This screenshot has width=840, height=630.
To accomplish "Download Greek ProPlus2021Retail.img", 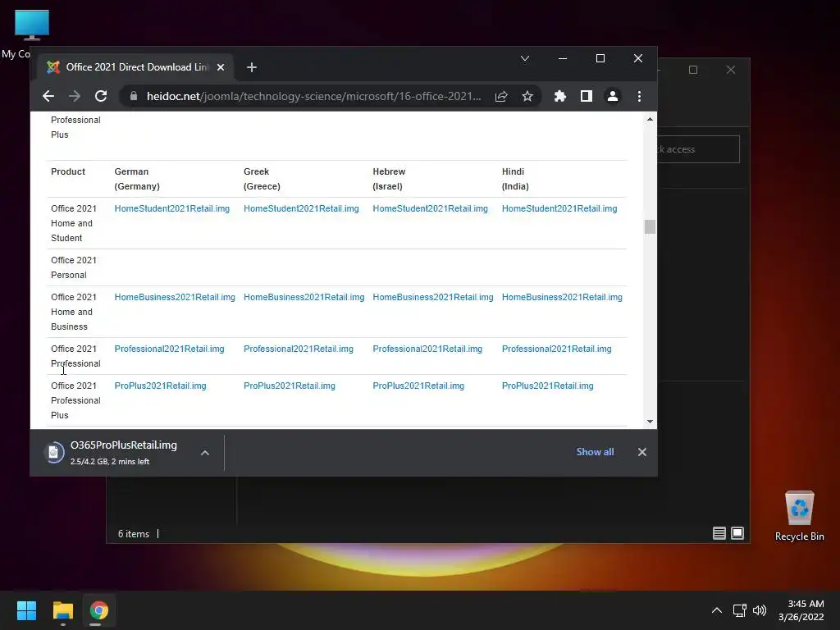I will [290, 386].
